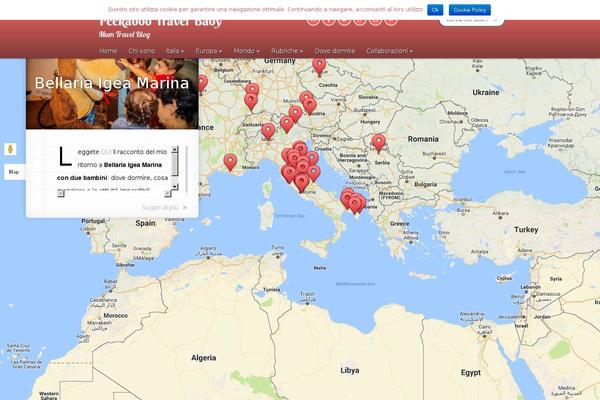Click the Morocco label on the map

click(116, 315)
